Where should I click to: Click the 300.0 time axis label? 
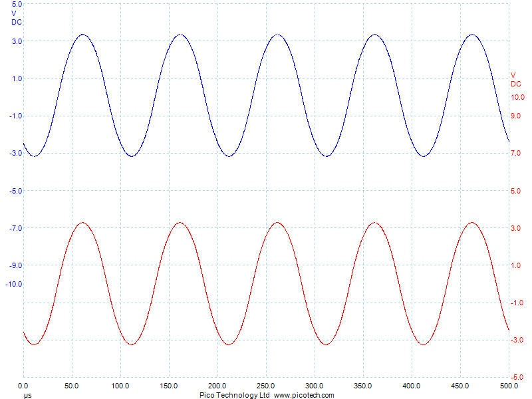pyautogui.click(x=314, y=386)
